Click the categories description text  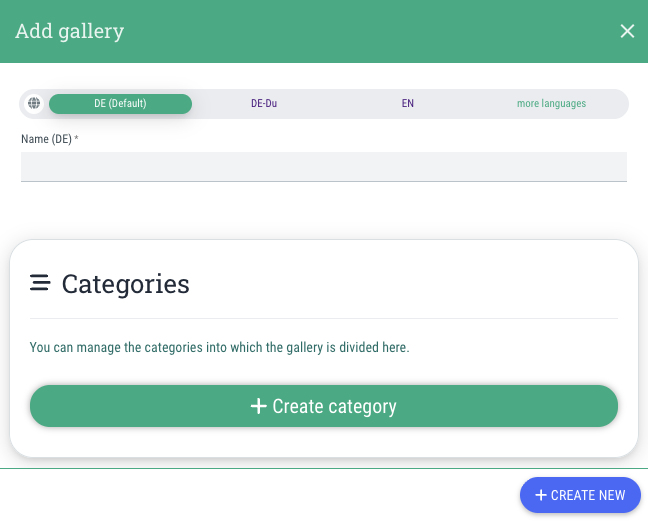pos(219,348)
